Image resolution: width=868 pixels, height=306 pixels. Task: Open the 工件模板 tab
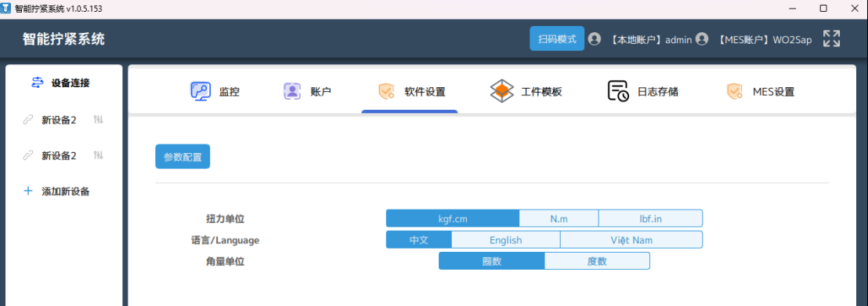[526, 92]
